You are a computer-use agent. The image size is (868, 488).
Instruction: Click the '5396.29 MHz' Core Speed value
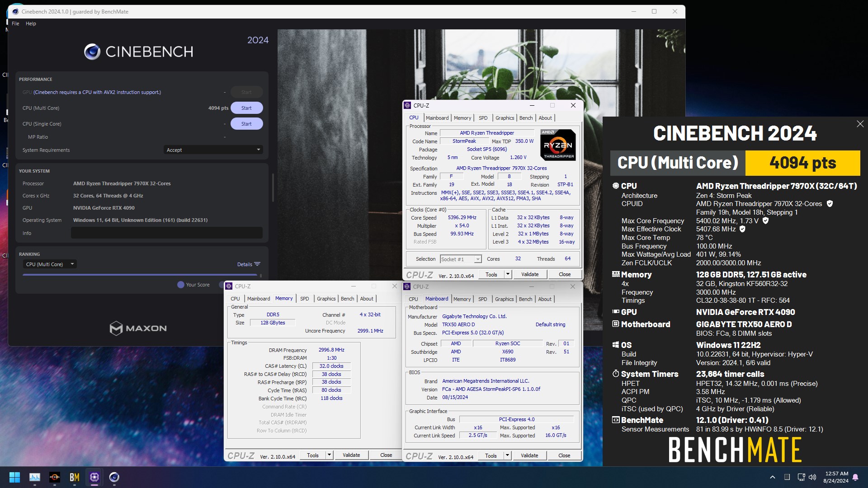(462, 217)
